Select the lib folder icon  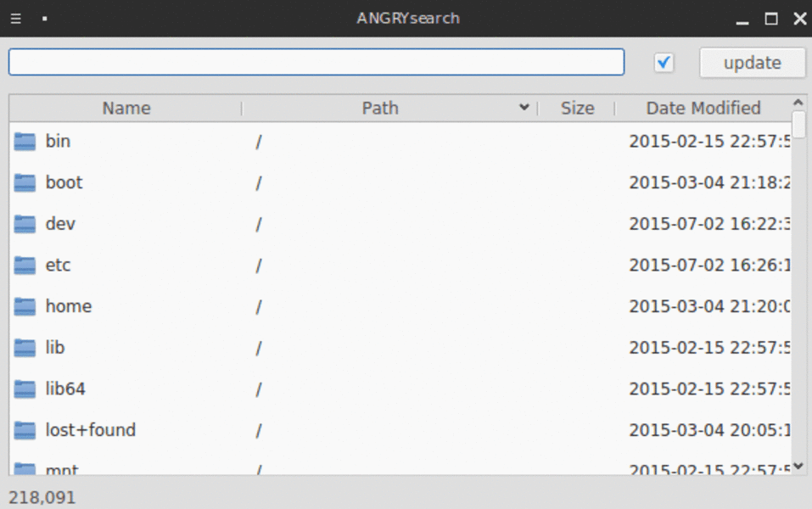23,347
